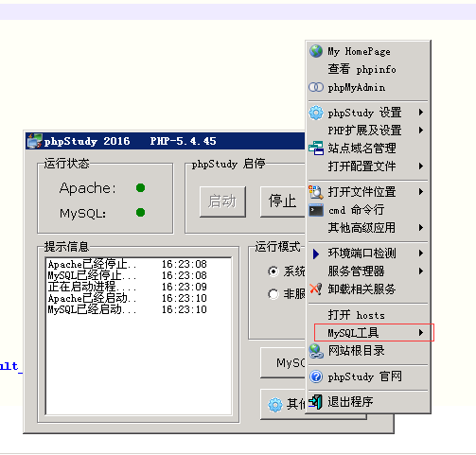Select 卸载相关服务 menu item
Image resolution: width=476 pixels, height=455 pixels.
click(x=368, y=289)
